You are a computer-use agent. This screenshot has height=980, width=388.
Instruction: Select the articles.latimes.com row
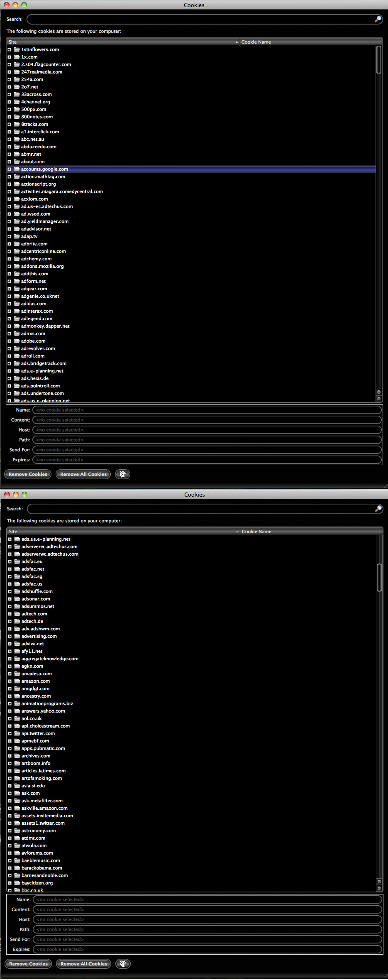tap(191, 771)
